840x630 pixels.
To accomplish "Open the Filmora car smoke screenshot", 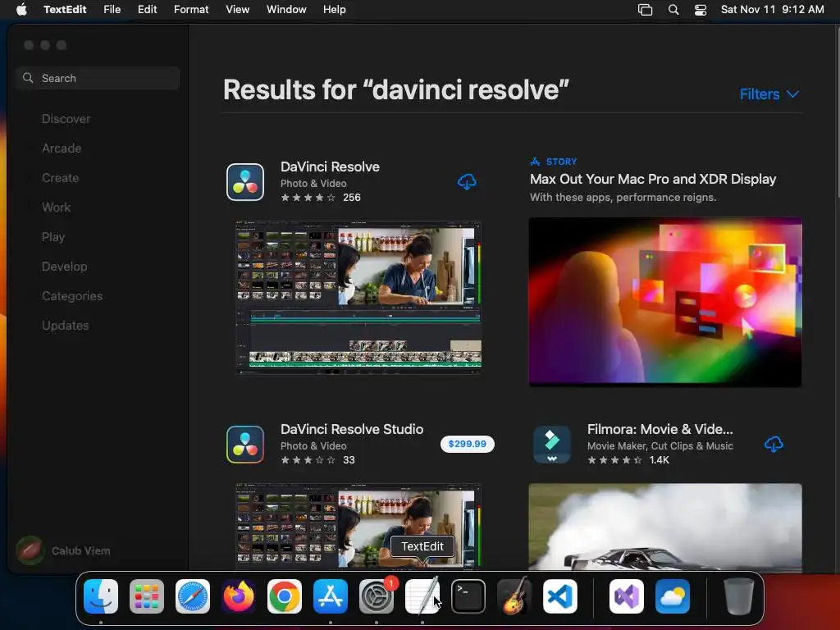I will pos(664,527).
